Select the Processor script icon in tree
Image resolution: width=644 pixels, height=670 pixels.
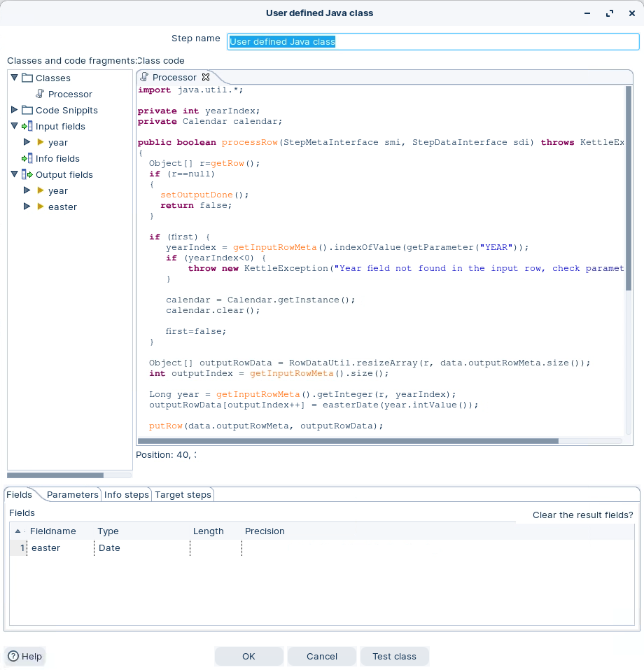[x=40, y=95]
